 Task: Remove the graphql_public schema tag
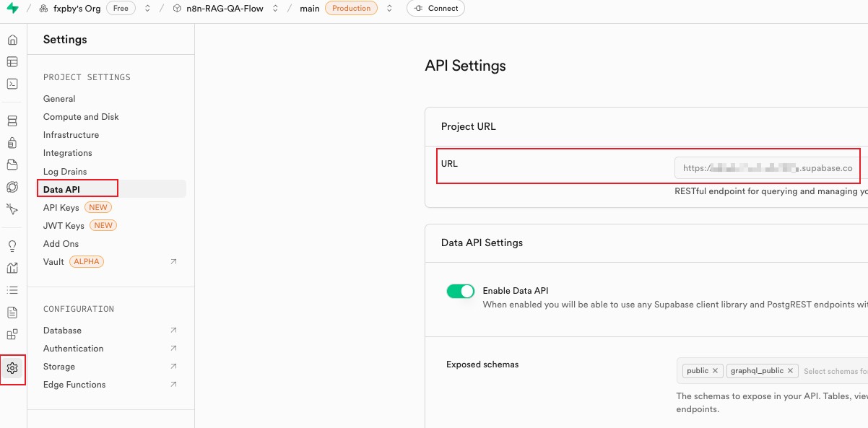[x=790, y=371]
